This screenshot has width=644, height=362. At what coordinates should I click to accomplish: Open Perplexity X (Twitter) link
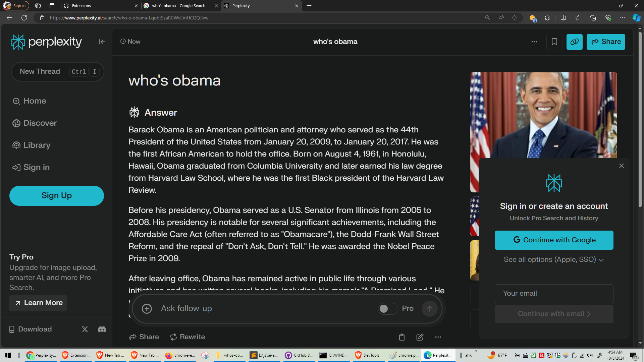(85, 329)
